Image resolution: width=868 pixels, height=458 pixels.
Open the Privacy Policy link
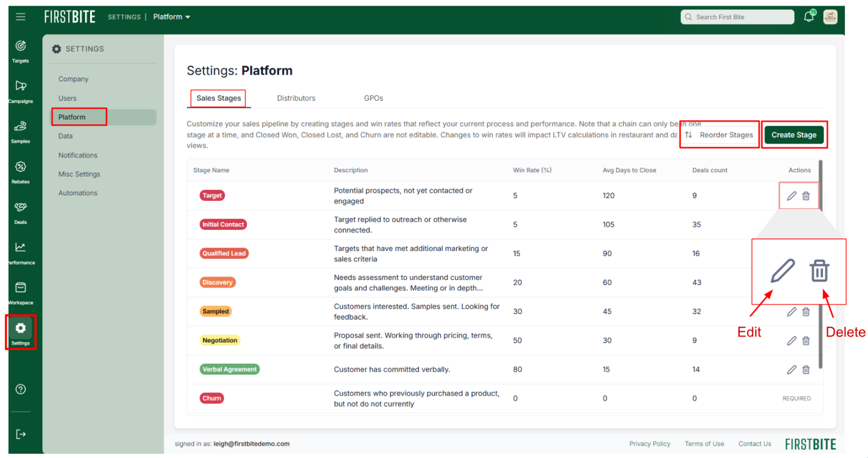click(x=650, y=444)
